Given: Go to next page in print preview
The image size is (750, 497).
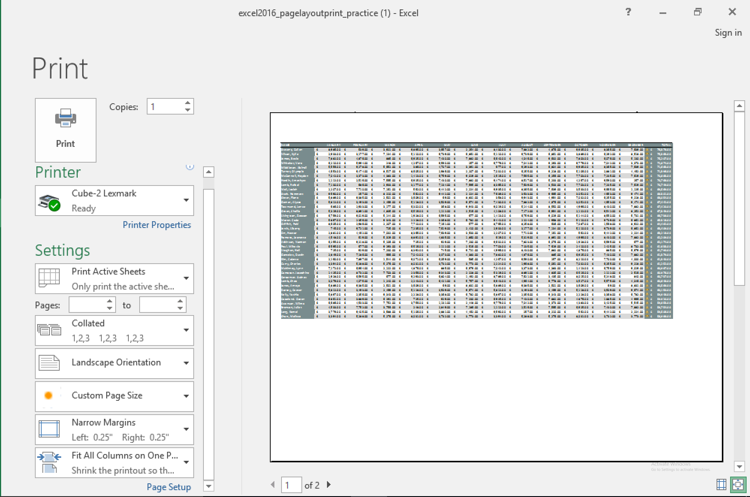Looking at the screenshot, I should [329, 485].
